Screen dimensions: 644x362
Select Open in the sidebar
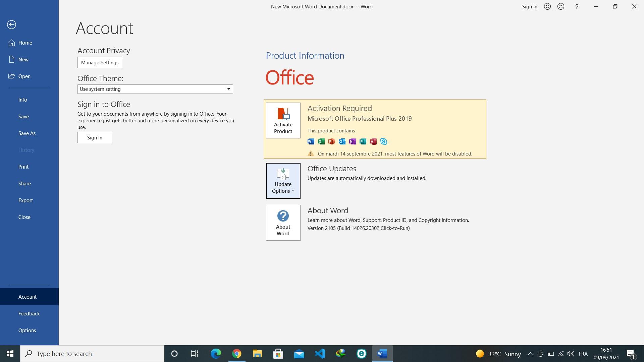tap(29, 76)
